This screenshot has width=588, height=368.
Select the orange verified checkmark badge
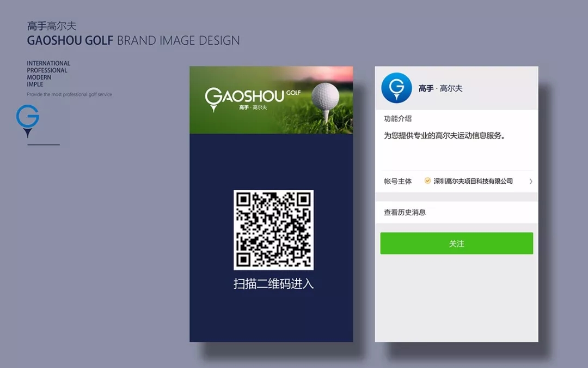427,181
